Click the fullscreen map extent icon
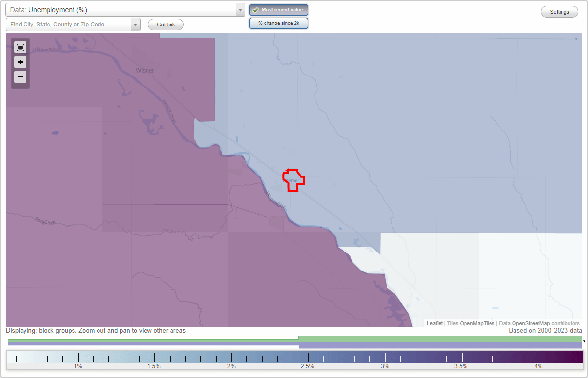The width and height of the screenshot is (588, 378). (x=20, y=47)
